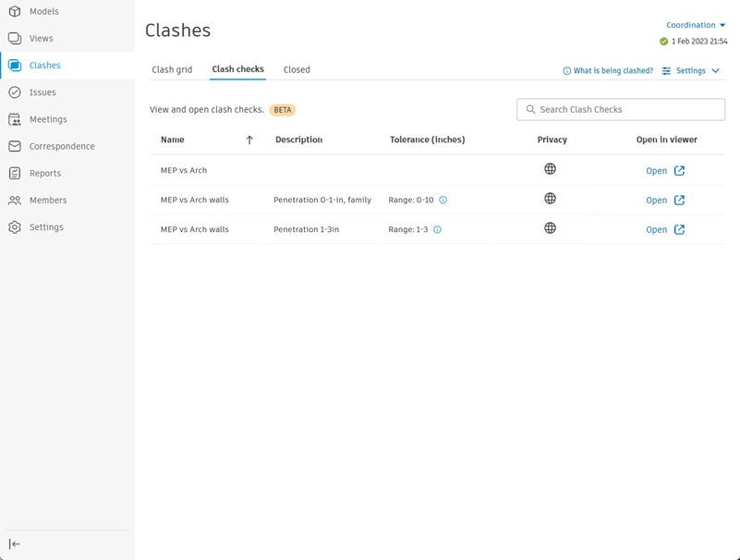Click the BETA badge
The image size is (740, 560).
pyautogui.click(x=282, y=110)
